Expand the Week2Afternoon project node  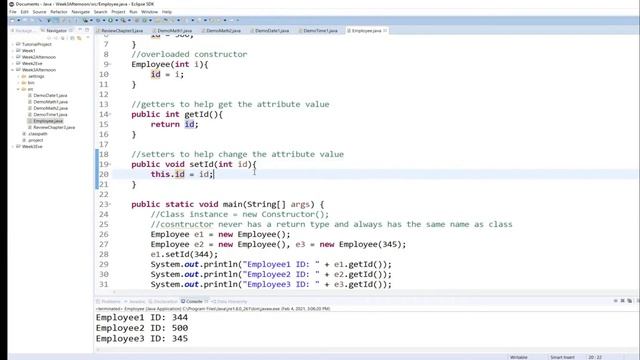point(13,57)
